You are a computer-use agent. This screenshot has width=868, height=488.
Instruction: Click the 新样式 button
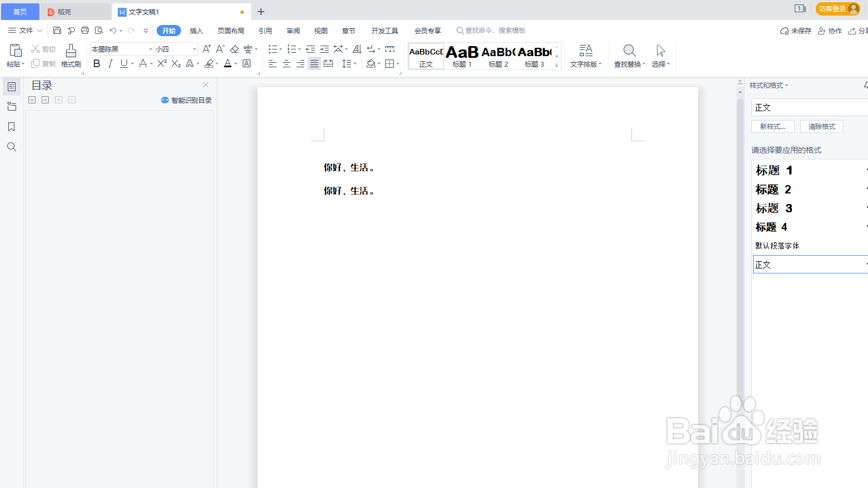coord(773,127)
